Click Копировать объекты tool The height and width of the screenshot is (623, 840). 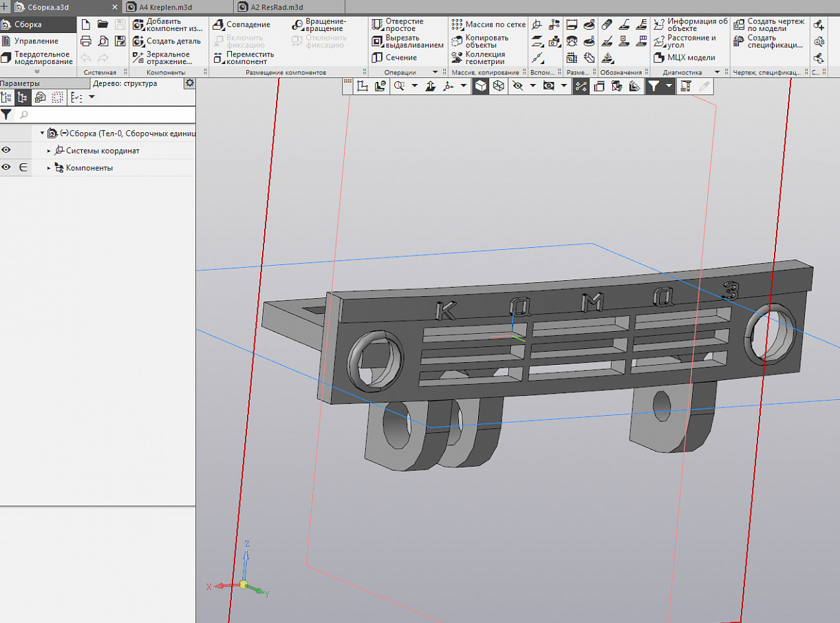pos(480,41)
